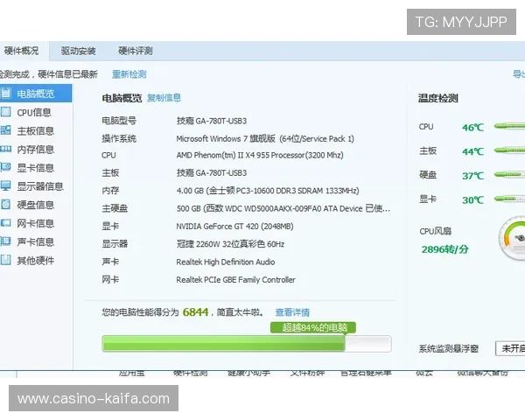Click the 复制信息 copy info link
Image resolution: width=525 pixels, height=420 pixels.
tap(164, 98)
